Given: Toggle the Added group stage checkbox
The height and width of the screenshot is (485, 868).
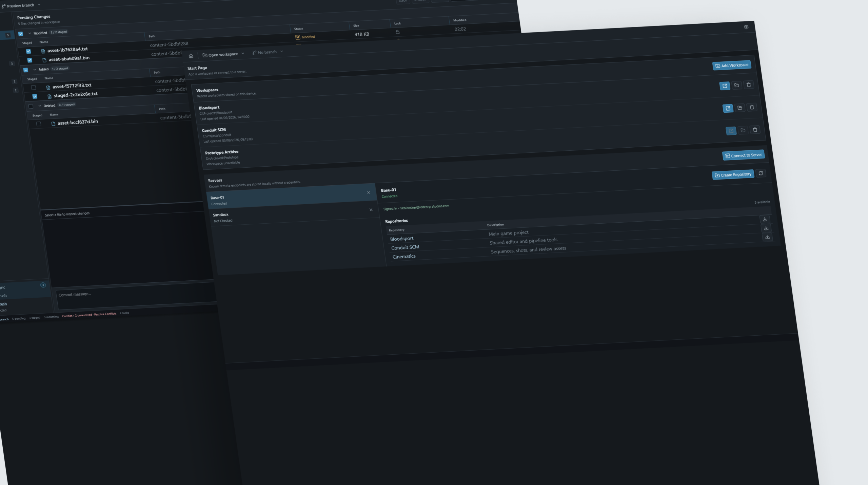Looking at the screenshot, I should coord(26,70).
